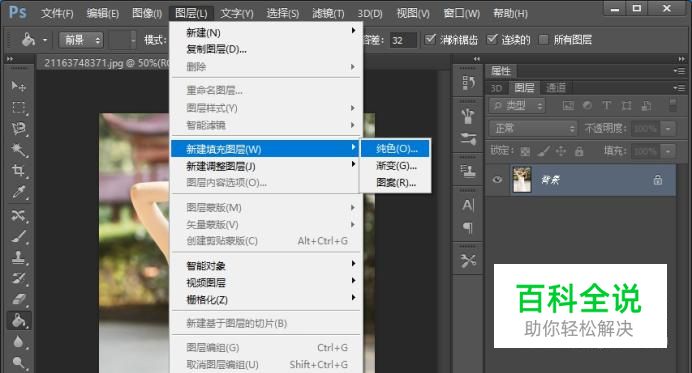Screen dimensions: 692x373
Task: Open the 属性 panel flyout menu
Action: [679, 71]
